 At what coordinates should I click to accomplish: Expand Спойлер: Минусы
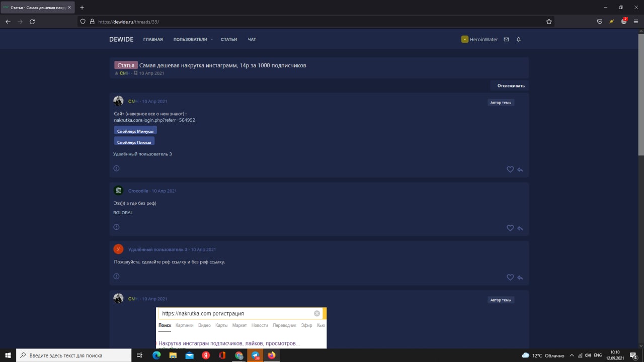(135, 131)
